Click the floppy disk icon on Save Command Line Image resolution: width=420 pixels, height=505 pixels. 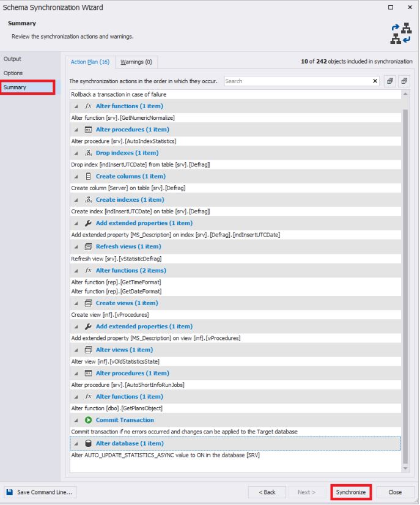(x=10, y=492)
